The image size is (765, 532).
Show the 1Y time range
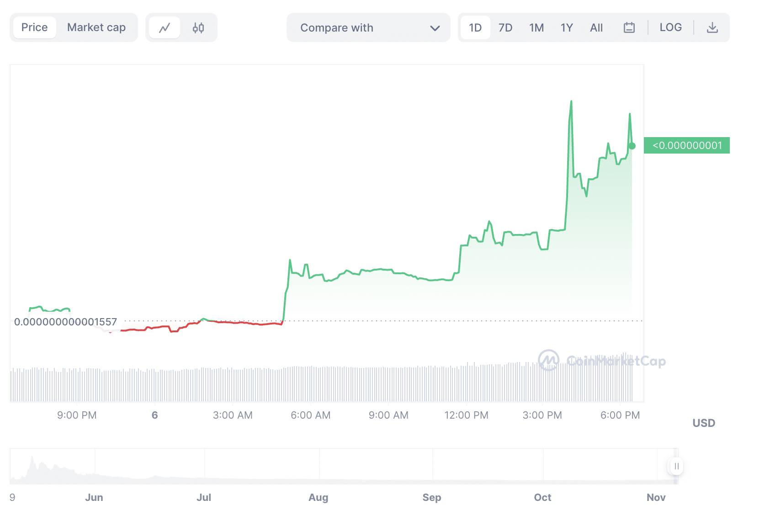tap(567, 28)
